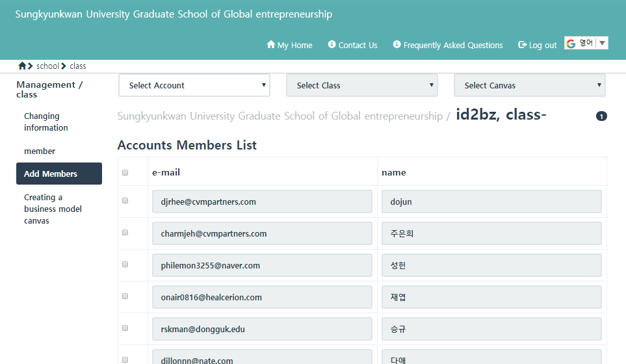Click the name field containing 주은희
Screen dimensions: 626x364
(492, 233)
